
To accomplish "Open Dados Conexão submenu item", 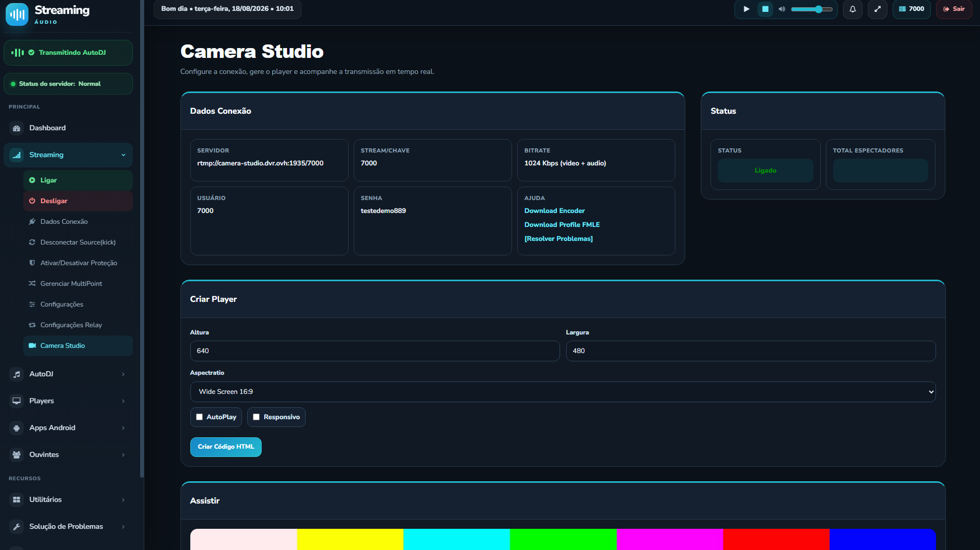I will click(x=78, y=222).
